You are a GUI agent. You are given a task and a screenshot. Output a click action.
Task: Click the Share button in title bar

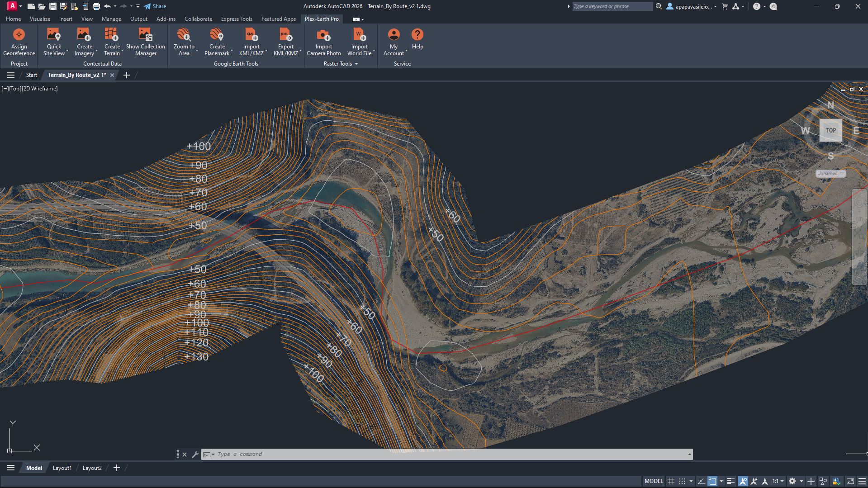(155, 6)
